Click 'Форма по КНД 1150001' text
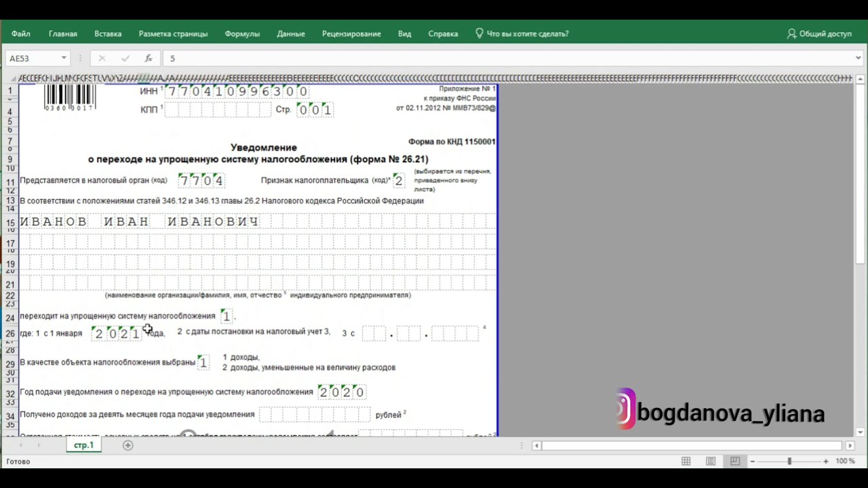This screenshot has height=488, width=868. (x=452, y=142)
